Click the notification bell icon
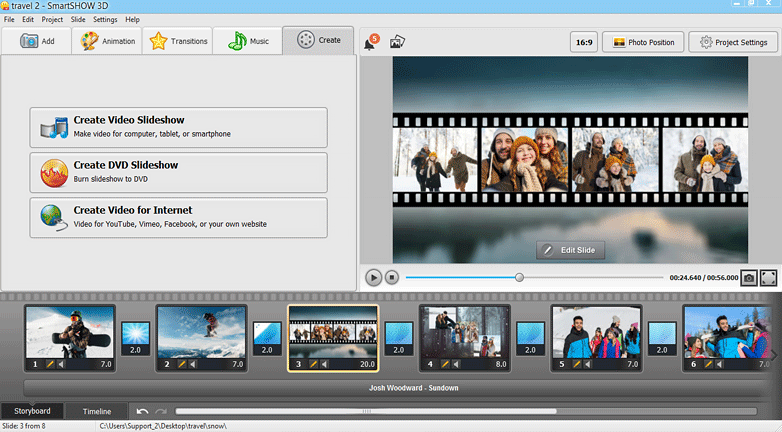 371,42
